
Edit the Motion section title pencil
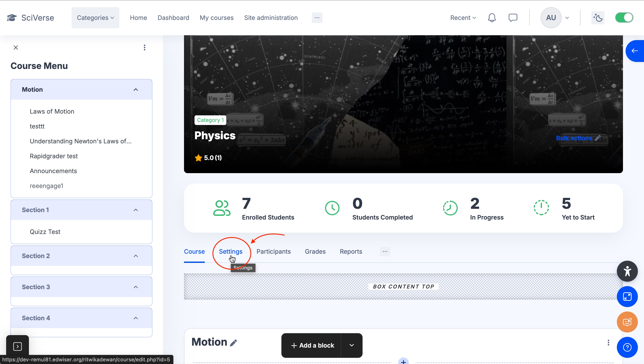[233, 343]
